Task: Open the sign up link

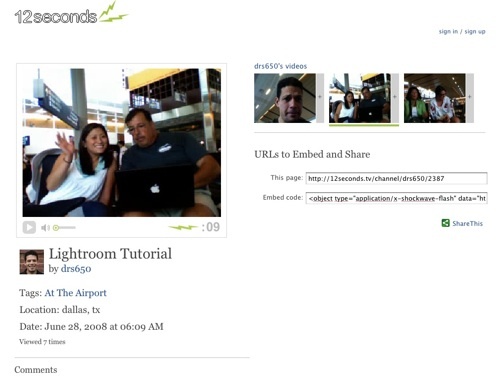Action: pos(475,31)
